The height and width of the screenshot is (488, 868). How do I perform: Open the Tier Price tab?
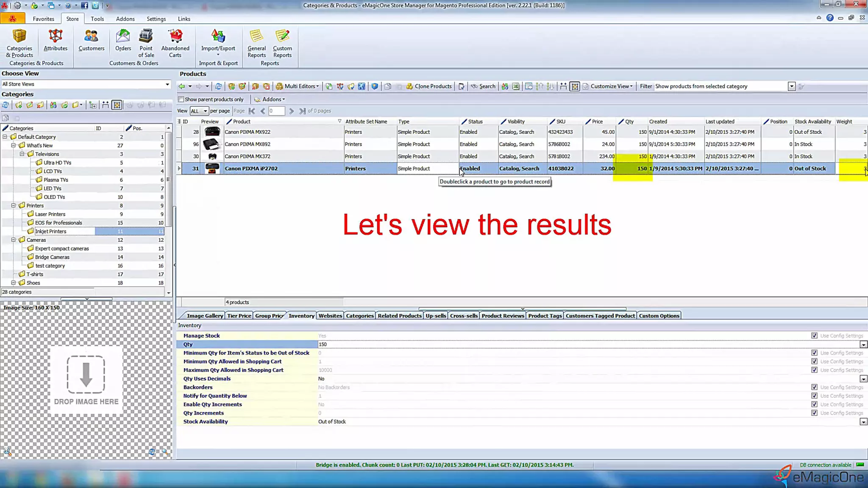(239, 316)
